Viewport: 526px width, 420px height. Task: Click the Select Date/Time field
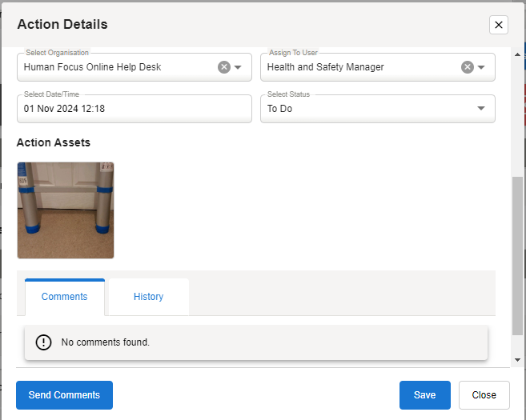point(134,109)
